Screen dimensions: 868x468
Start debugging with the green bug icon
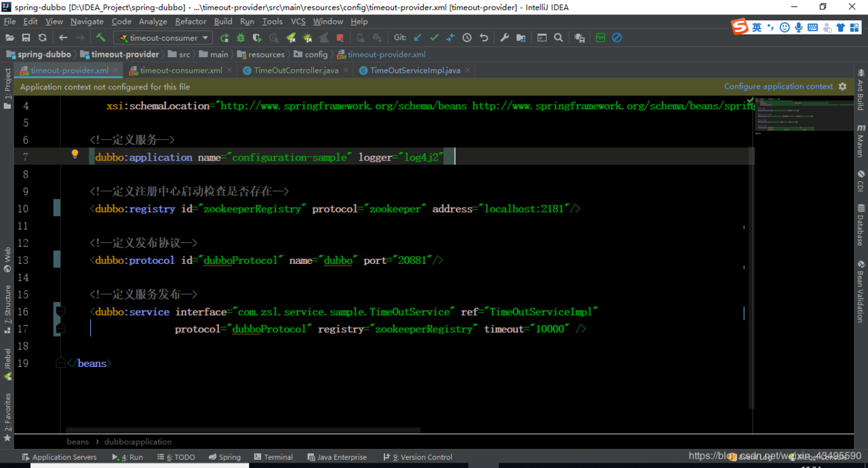(241, 38)
